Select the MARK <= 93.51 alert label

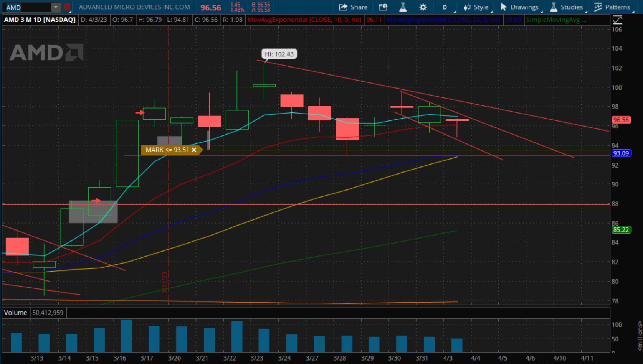coord(167,150)
